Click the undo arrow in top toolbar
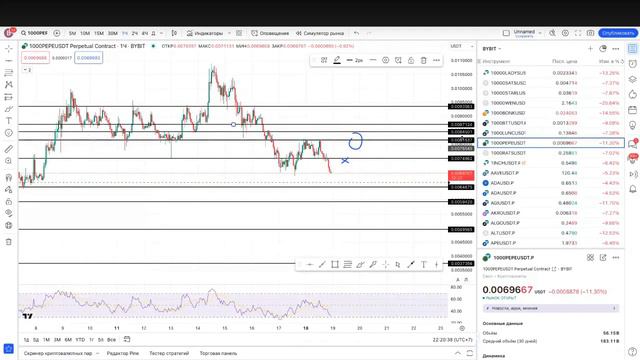This screenshot has width=640, height=360. click(356, 33)
